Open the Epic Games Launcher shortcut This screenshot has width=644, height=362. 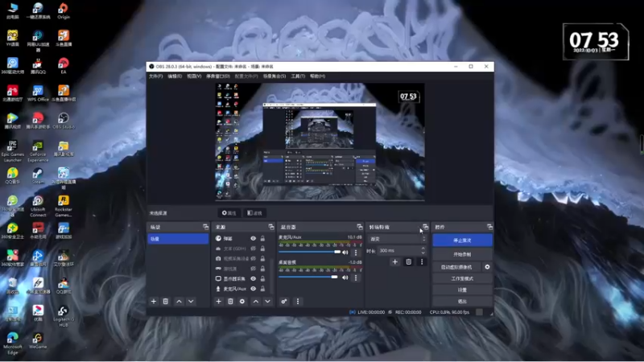point(13,151)
